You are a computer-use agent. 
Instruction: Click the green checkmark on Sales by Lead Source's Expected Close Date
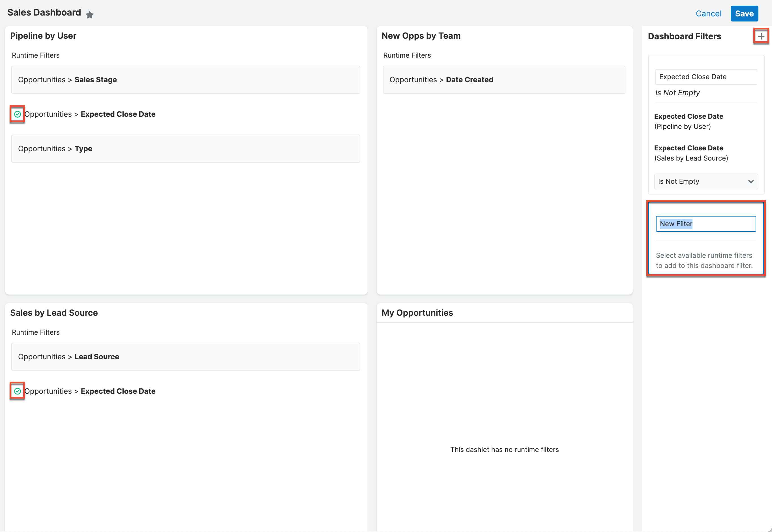point(17,390)
